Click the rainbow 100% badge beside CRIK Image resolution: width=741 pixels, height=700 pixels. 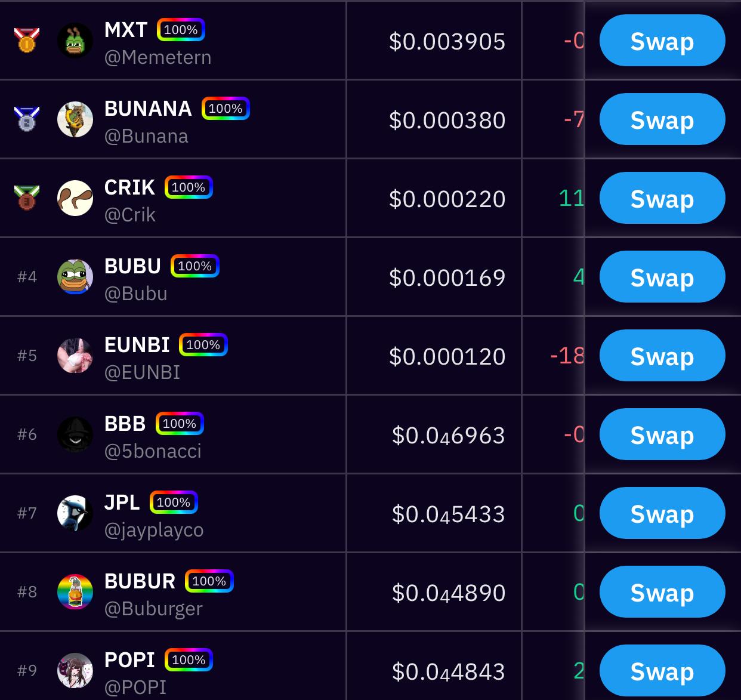[189, 187]
